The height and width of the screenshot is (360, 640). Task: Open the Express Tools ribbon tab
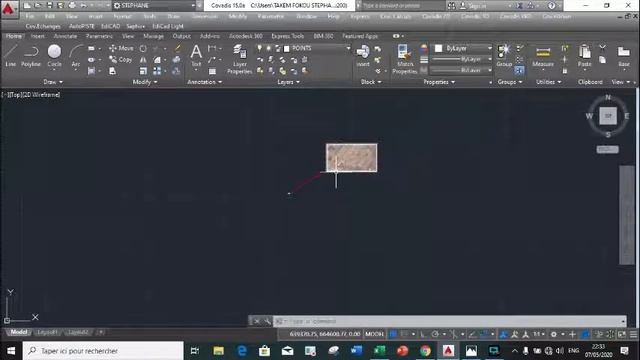click(x=287, y=36)
